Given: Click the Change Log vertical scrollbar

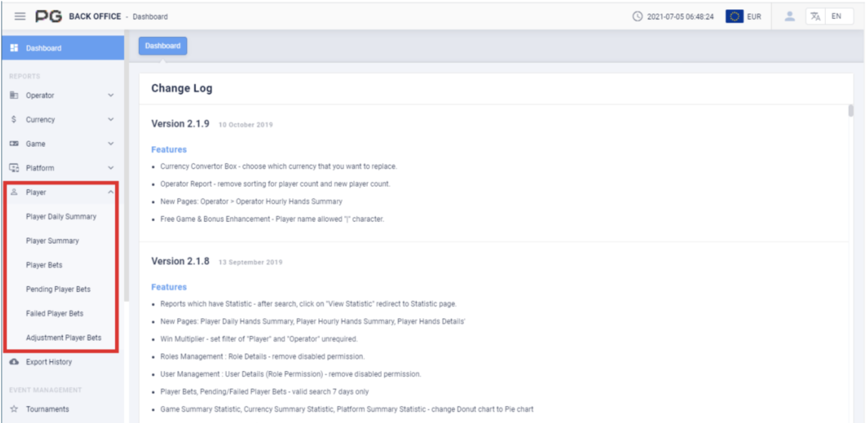Looking at the screenshot, I should 851,111.
